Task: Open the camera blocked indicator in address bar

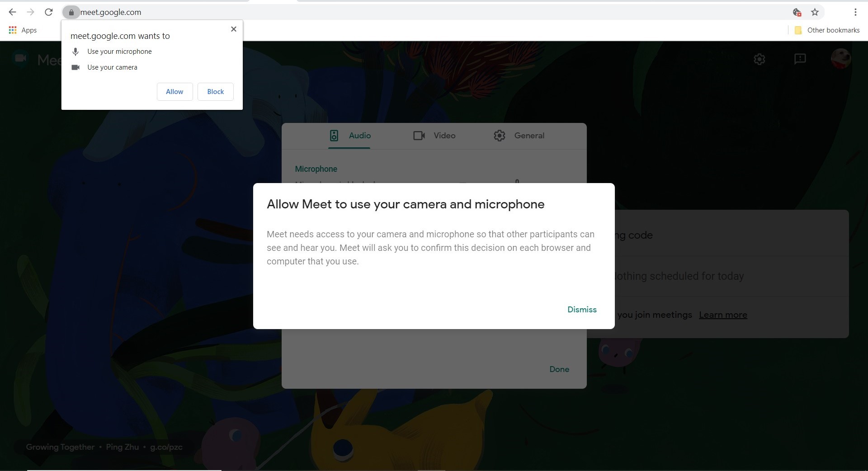Action: (797, 12)
